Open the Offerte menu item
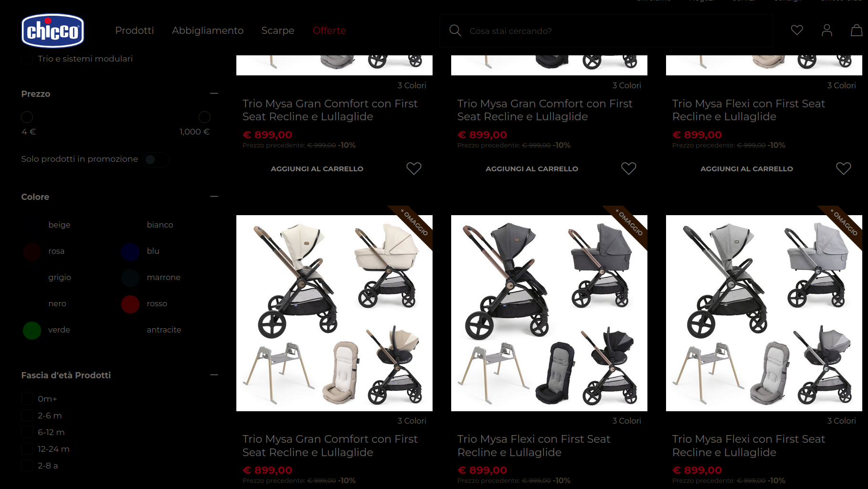 coord(329,31)
